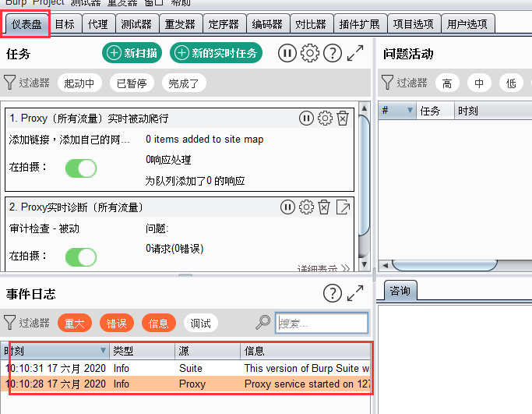
Task: Open the 重发器 repeater tab
Action: (180, 24)
